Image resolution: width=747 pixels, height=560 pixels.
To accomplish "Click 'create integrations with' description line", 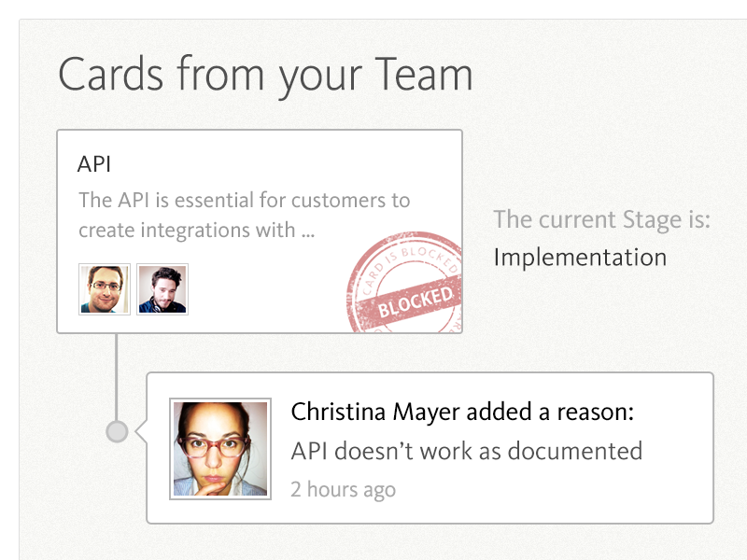I will [x=187, y=231].
